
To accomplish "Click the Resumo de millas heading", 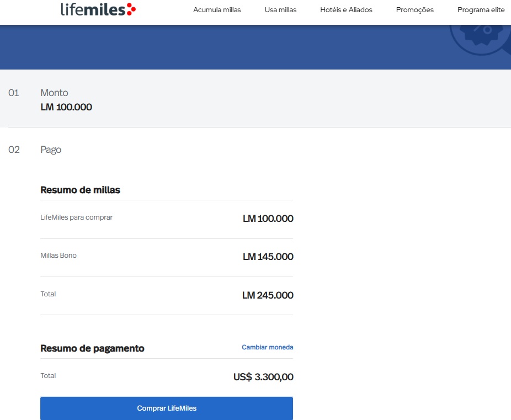I will (x=80, y=190).
